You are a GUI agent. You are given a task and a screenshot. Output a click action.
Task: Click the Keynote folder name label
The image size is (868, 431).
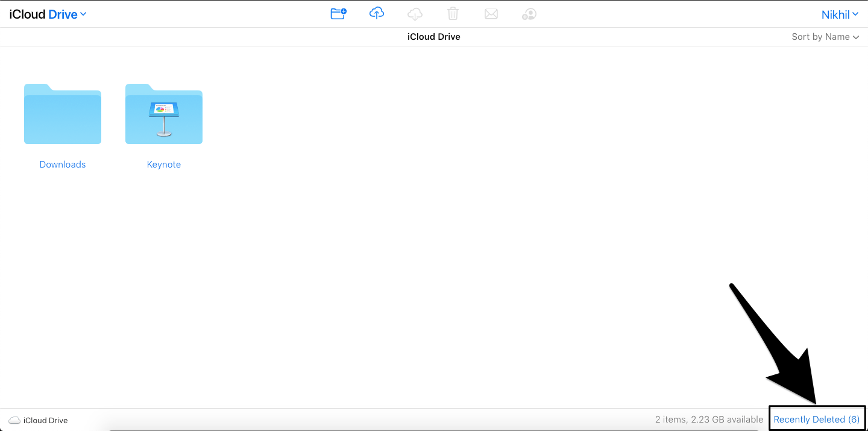pyautogui.click(x=164, y=165)
